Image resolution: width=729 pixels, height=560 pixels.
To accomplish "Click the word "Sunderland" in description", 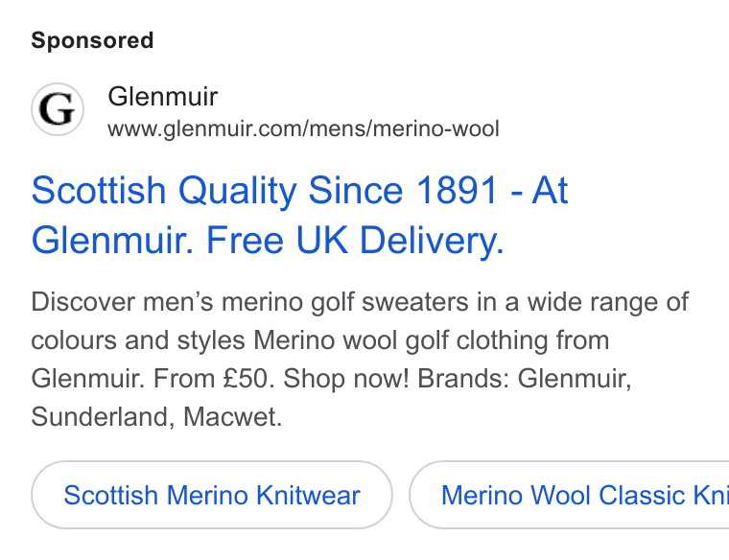I will pyautogui.click(x=103, y=416).
